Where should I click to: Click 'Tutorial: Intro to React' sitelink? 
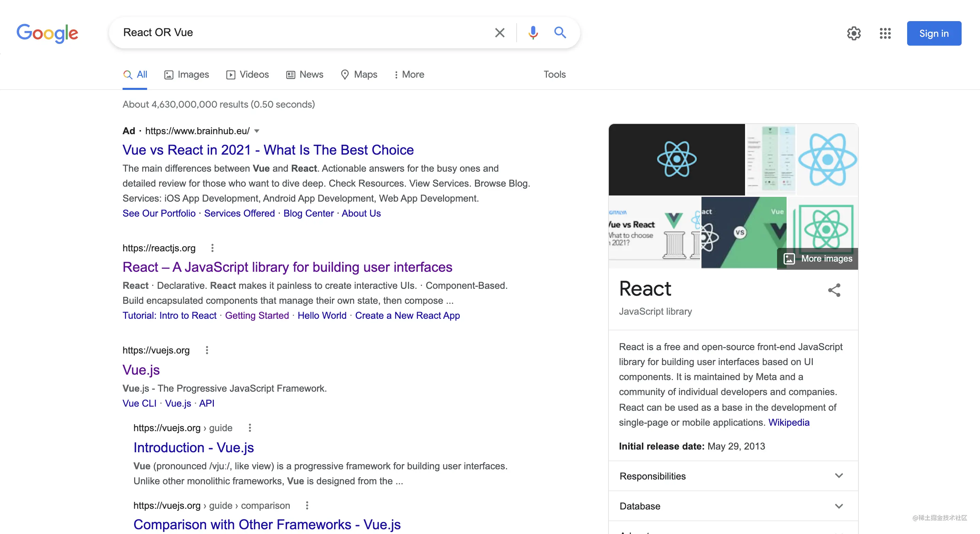(169, 315)
